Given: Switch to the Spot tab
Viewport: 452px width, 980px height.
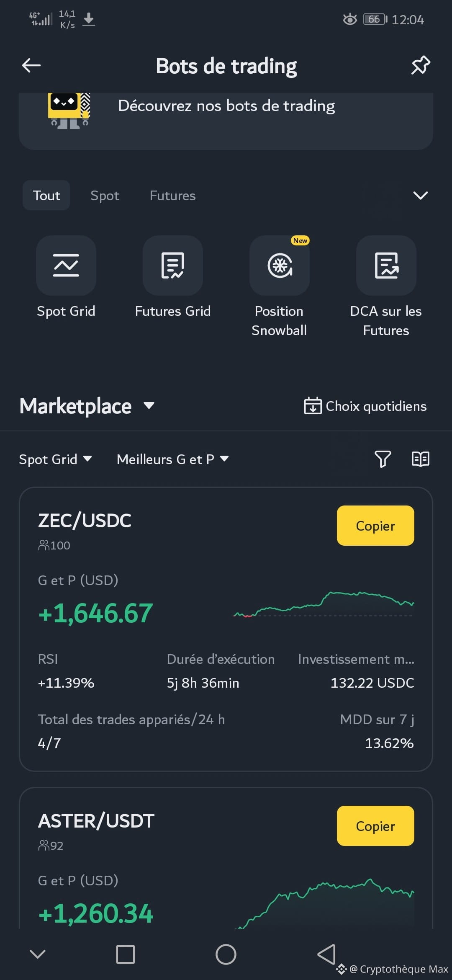Looking at the screenshot, I should pyautogui.click(x=105, y=195).
